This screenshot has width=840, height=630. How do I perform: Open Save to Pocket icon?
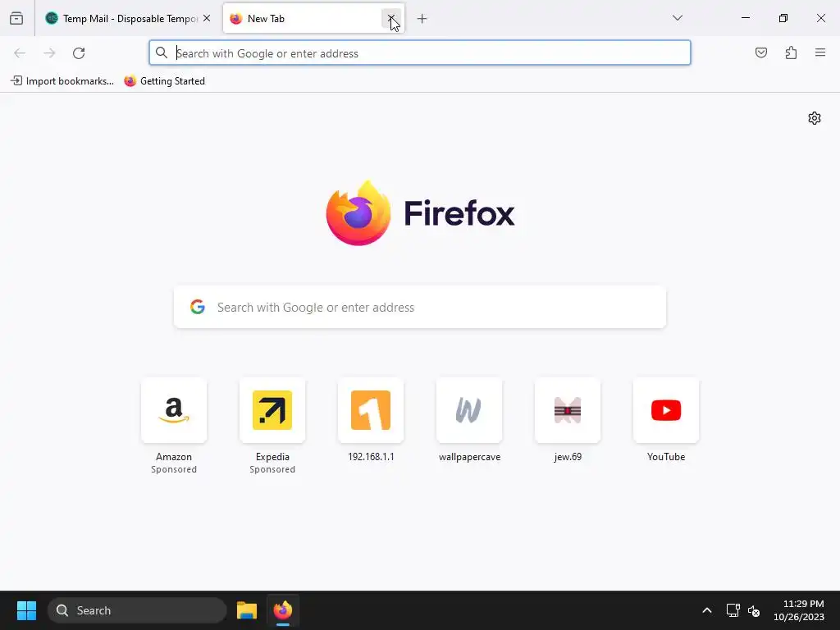(x=761, y=52)
